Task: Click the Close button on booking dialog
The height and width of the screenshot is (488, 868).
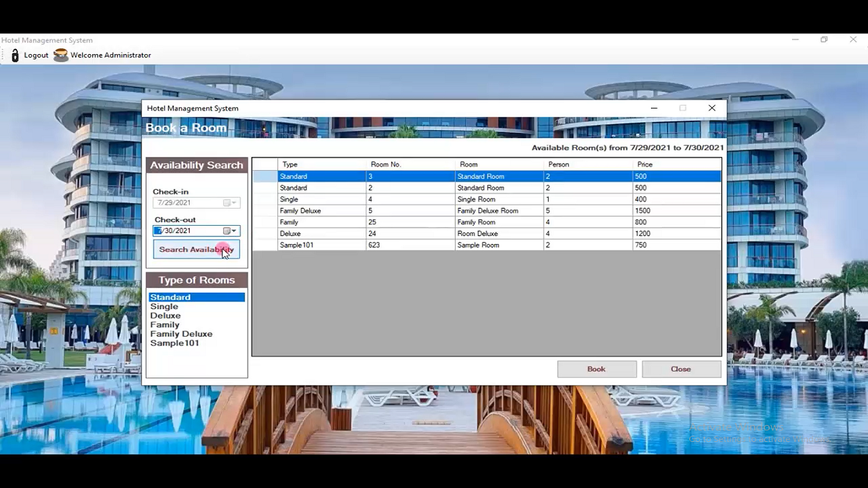Action: click(x=680, y=369)
